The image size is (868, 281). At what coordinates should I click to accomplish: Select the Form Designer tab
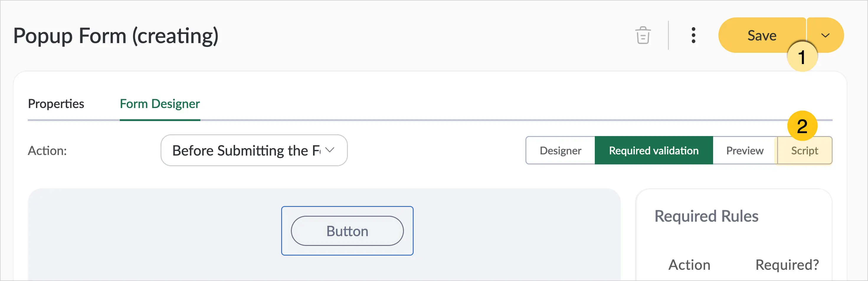[x=160, y=104]
